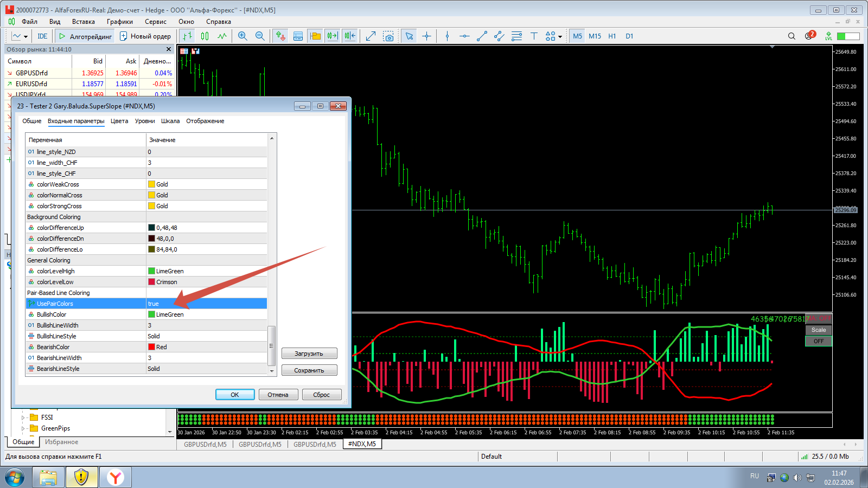Switch chart to candlestick mode
The height and width of the screenshot is (488, 868).
point(205,36)
